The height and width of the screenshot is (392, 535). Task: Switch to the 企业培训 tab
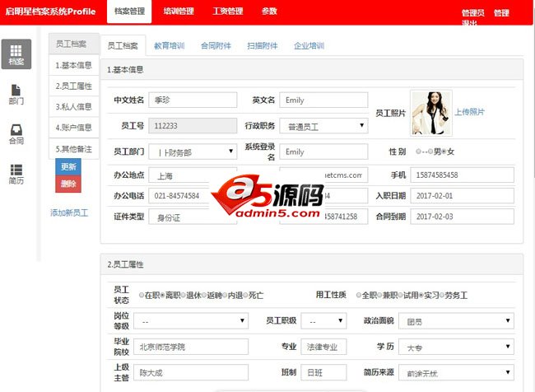click(x=309, y=46)
